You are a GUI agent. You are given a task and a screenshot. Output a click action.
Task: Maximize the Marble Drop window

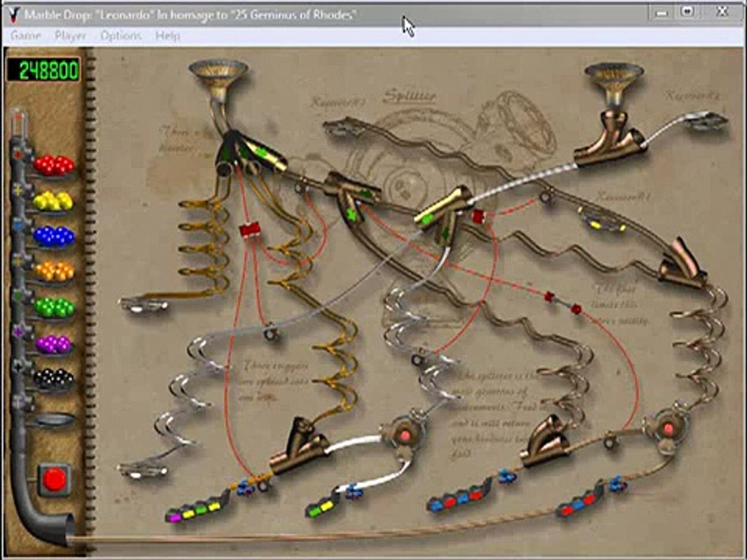(x=687, y=12)
